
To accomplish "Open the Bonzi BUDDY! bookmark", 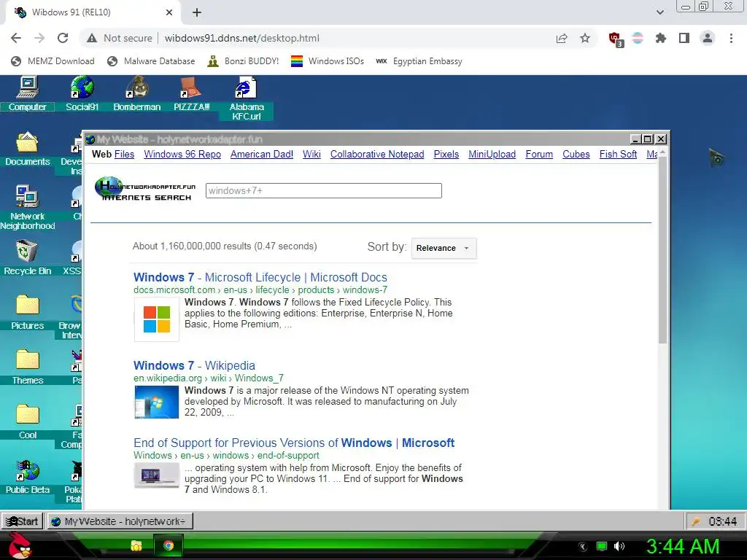I will [243, 61].
